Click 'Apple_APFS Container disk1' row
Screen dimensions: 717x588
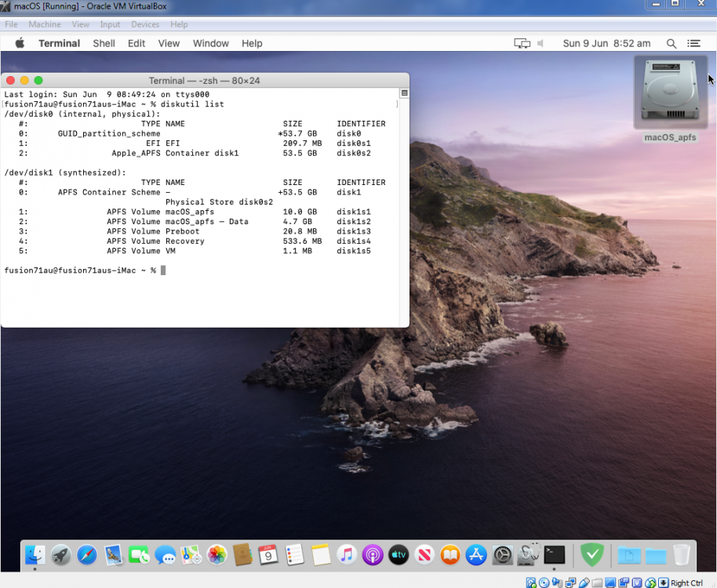(x=195, y=153)
